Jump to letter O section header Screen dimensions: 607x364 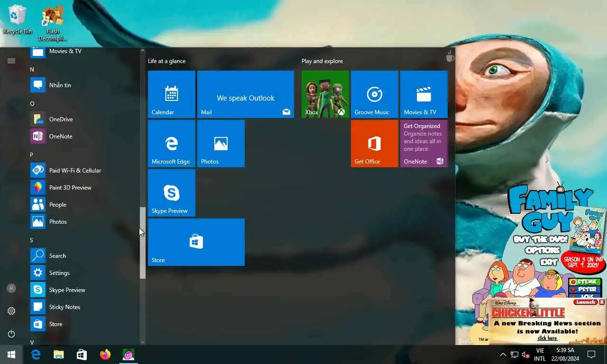coord(32,103)
